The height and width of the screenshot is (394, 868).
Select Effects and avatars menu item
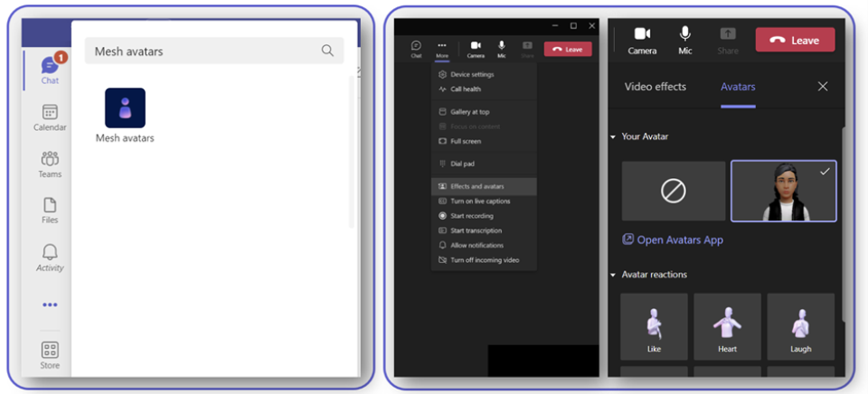pyautogui.click(x=478, y=186)
